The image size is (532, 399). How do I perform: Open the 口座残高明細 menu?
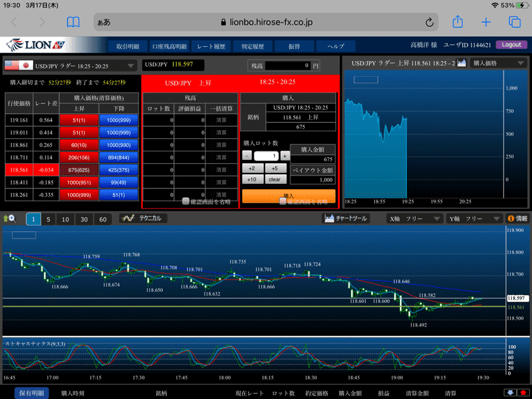[x=170, y=46]
